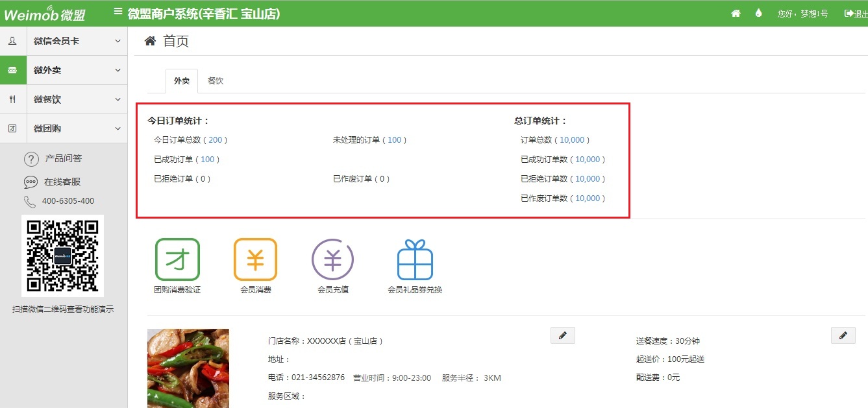Click the home icon in the top bar
Viewport: 868px width, 408px height.
tap(736, 13)
